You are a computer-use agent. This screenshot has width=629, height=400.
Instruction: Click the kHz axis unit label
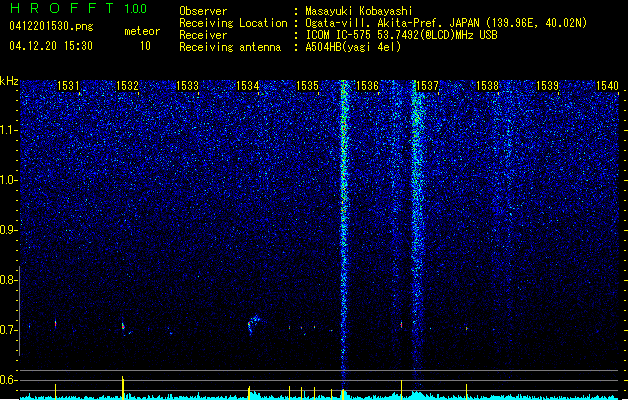[x=9, y=81]
